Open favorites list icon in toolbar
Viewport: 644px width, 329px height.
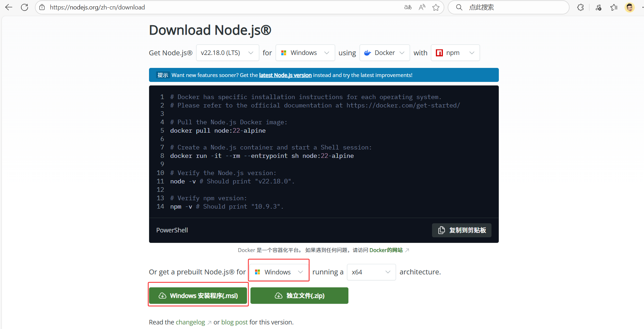[x=614, y=7]
